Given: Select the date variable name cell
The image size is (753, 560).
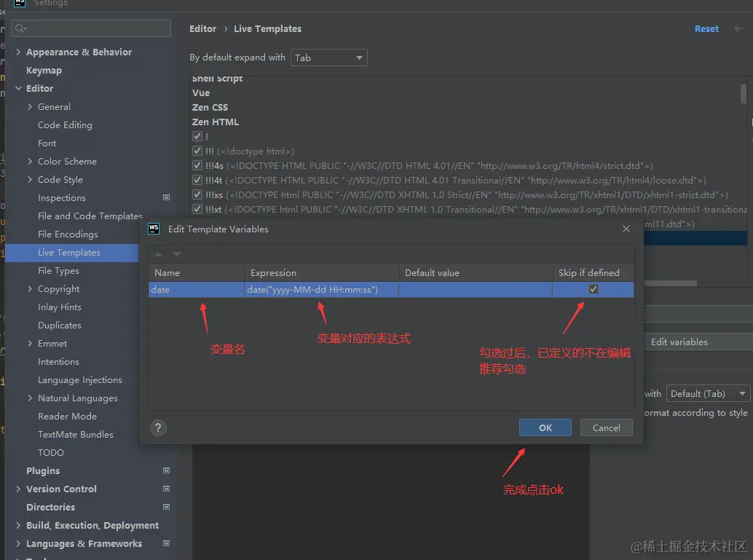Looking at the screenshot, I should [x=196, y=290].
